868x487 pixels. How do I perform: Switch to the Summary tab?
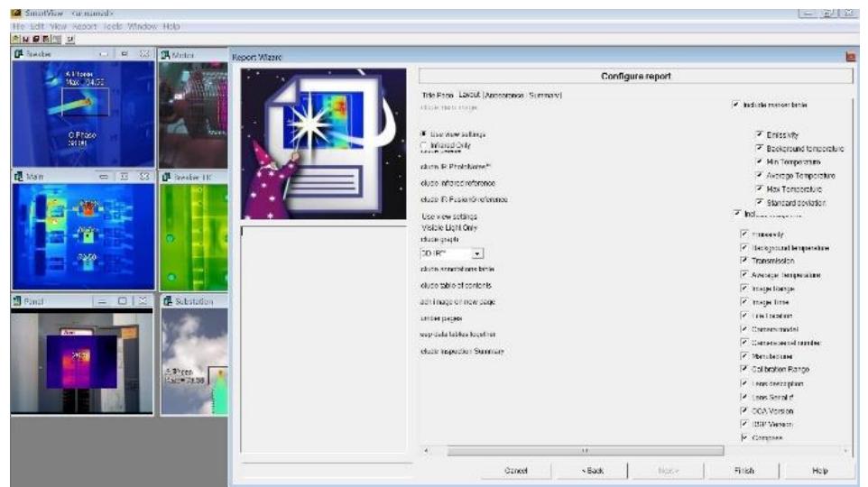point(545,96)
